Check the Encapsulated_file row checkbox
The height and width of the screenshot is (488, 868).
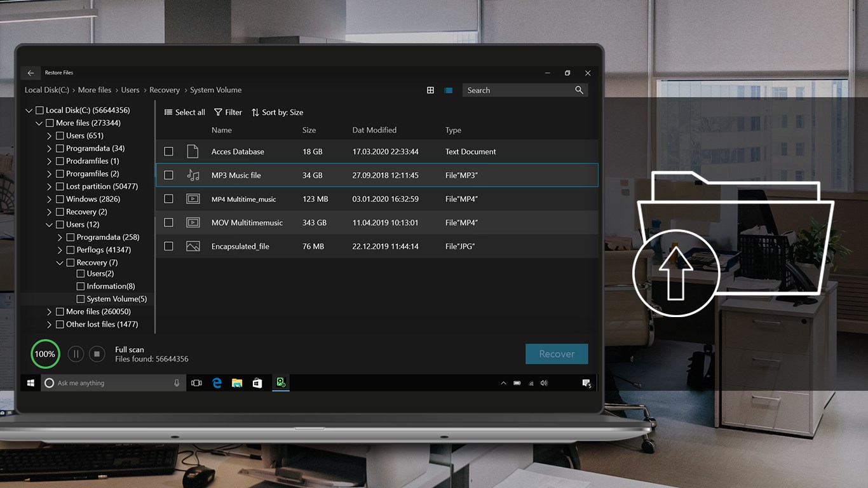pos(168,246)
